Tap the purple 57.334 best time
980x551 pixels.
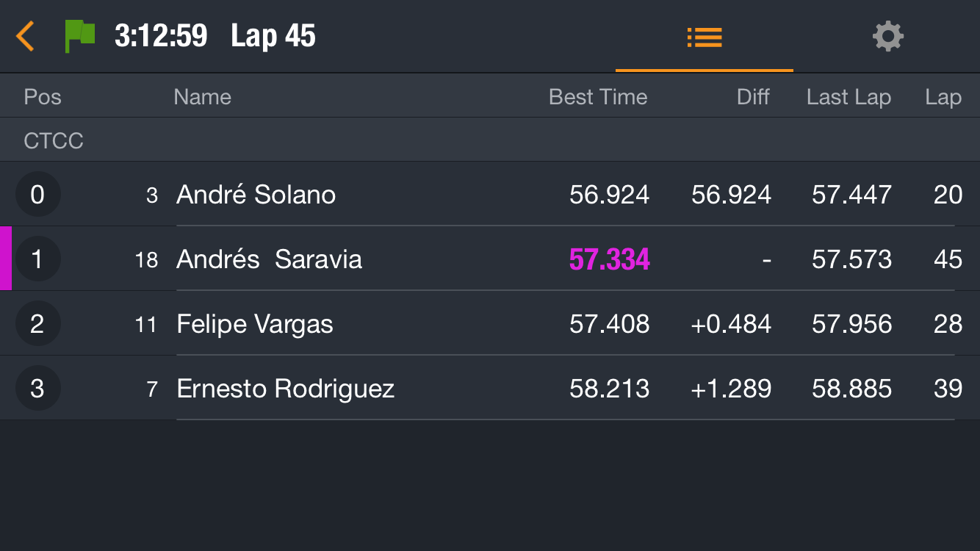(x=610, y=259)
